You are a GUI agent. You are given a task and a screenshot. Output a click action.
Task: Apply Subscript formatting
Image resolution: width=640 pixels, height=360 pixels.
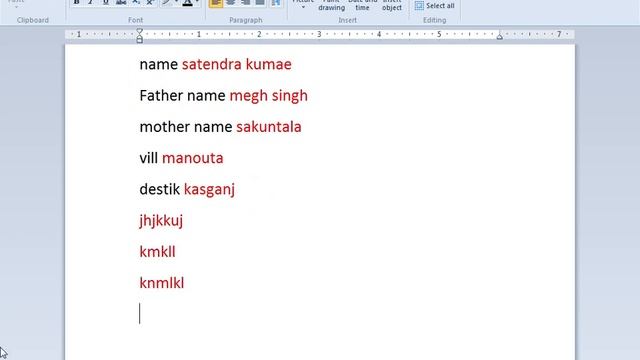[136, 2]
